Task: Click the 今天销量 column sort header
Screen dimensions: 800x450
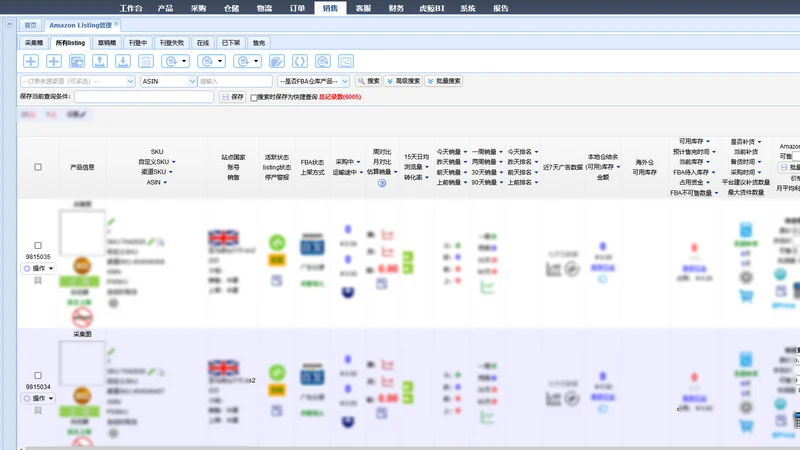Action: click(x=452, y=152)
